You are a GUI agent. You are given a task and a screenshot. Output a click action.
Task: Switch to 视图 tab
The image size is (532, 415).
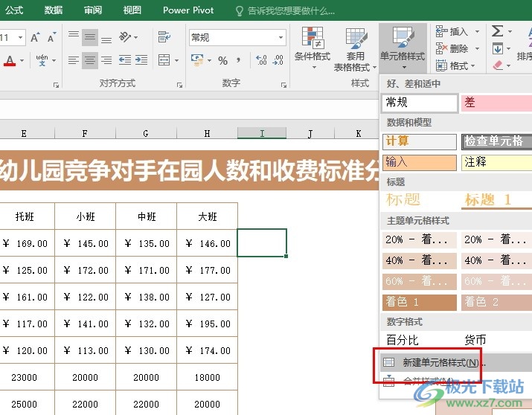(132, 10)
